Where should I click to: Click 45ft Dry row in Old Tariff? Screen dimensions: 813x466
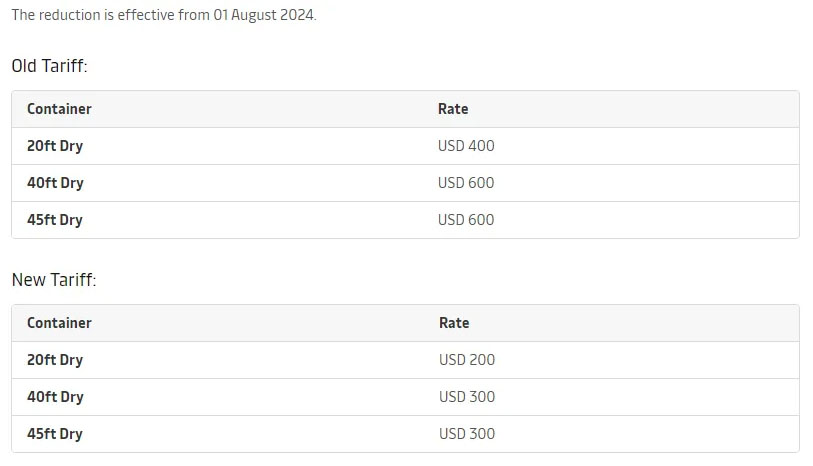[405, 220]
